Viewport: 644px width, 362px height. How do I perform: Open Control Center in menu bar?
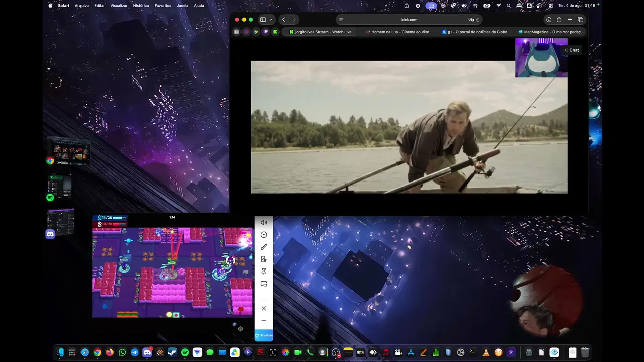pyautogui.click(x=551, y=5)
